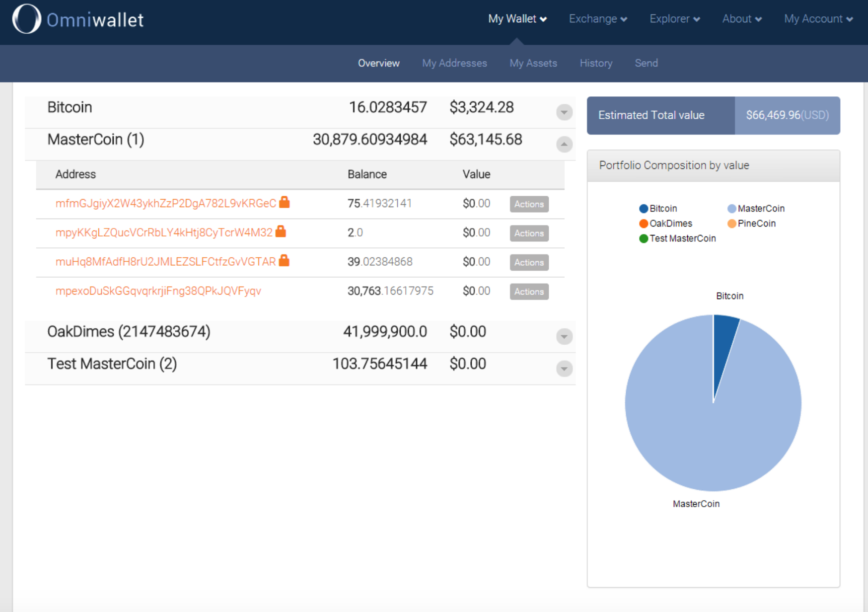Expand the Test MasterCoin (2) row arrow
Viewport: 868px width, 612px height.
564,369
